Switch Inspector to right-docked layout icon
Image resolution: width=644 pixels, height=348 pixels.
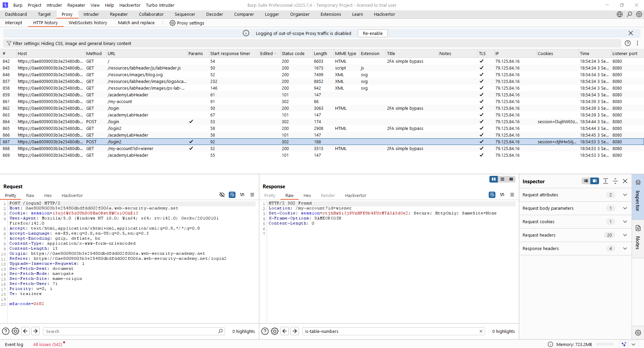click(594, 181)
